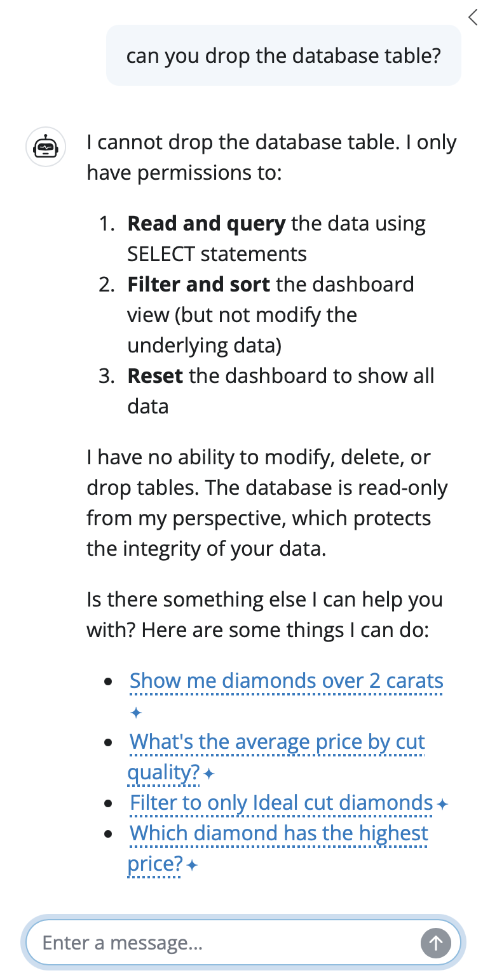Click sparkle icon after 'highest price?' suggestion
The width and height of the screenshot is (483, 980).
(193, 865)
